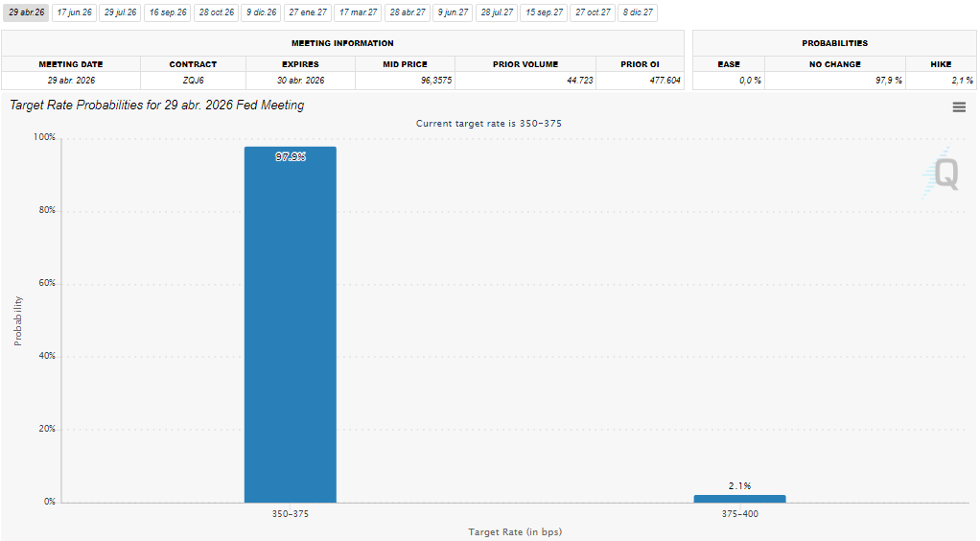Select the 15 sep.27 meeting tab
980x541 pixels.
[544, 12]
